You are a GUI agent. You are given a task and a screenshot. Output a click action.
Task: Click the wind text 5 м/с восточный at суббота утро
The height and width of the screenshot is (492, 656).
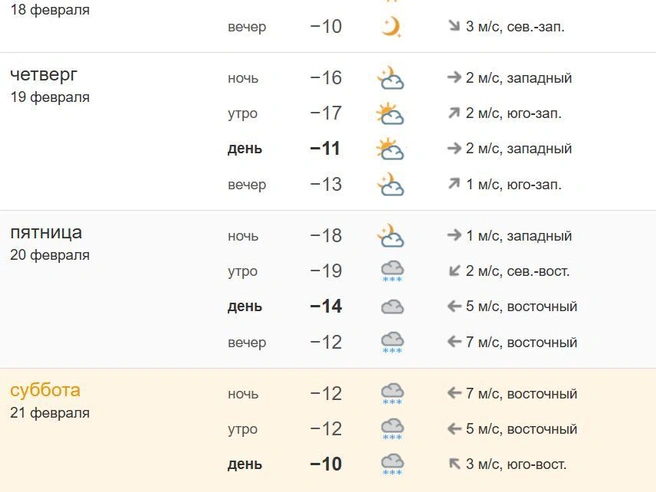521,429
